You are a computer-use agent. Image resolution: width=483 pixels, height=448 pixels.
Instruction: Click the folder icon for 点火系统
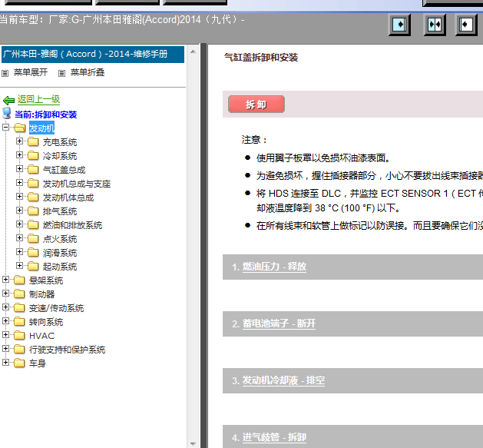33,239
